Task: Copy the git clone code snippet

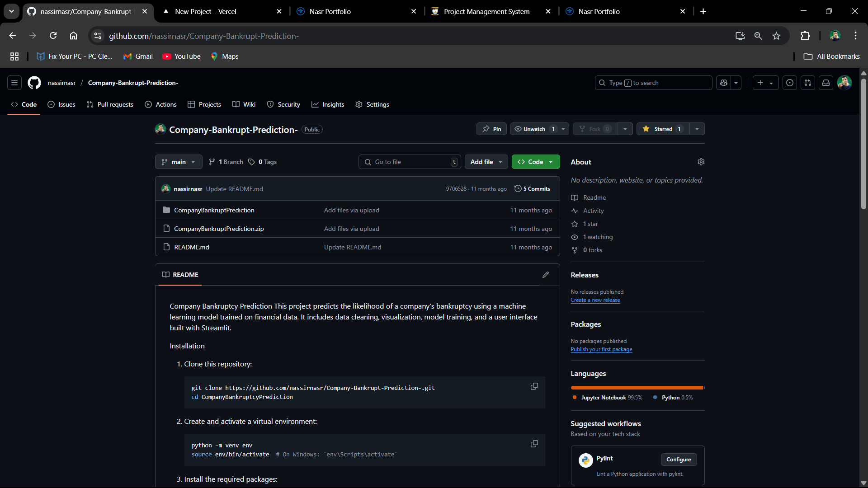Action: click(534, 386)
